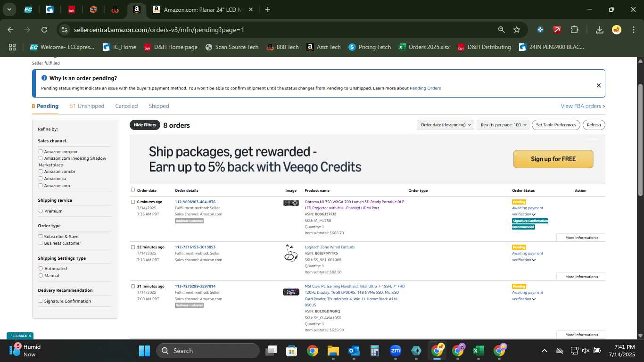Check the Signature Confirmation filter
This screenshot has width=644, height=362.
(41, 301)
